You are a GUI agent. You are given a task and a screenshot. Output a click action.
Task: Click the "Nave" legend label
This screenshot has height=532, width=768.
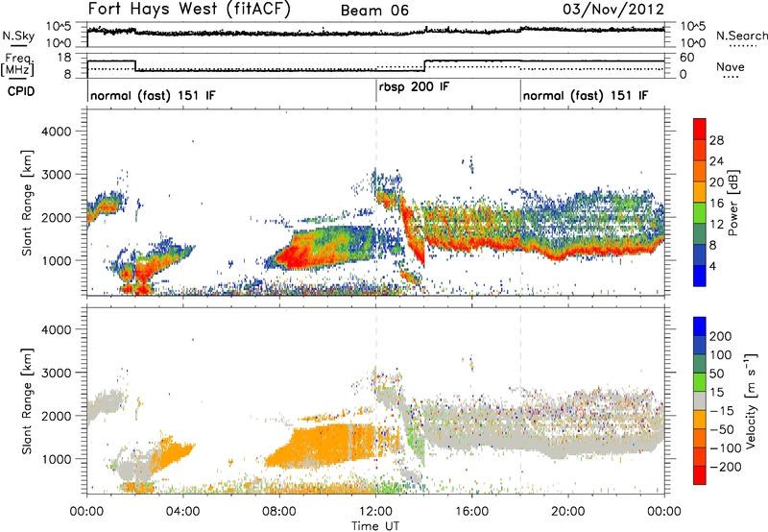pyautogui.click(x=731, y=66)
